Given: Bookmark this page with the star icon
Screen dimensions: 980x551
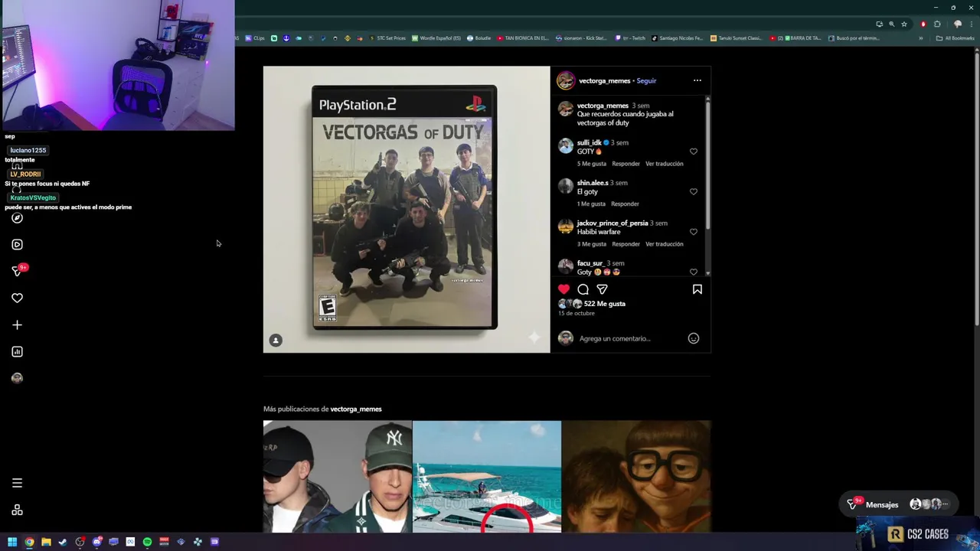Looking at the screenshot, I should pyautogui.click(x=904, y=24).
